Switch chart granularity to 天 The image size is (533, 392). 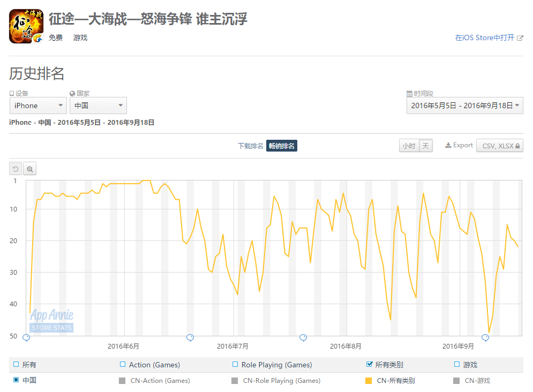click(425, 146)
